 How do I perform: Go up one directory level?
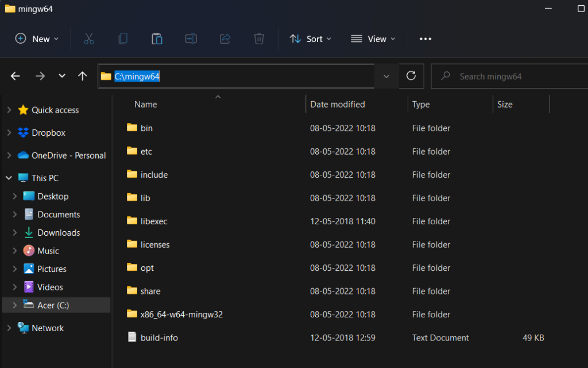pos(82,76)
